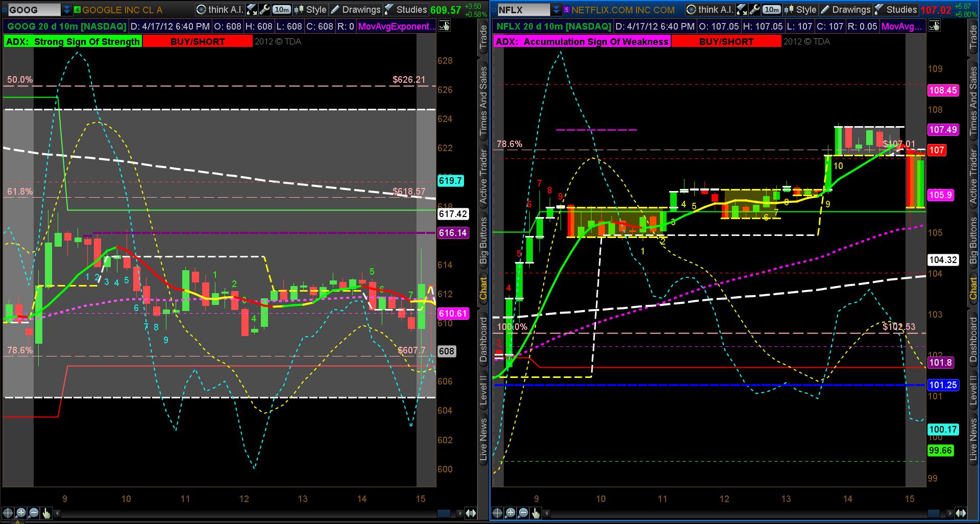Click the 99.66 green price bubble on NFLX axis
The width and height of the screenshot is (980, 524).
pos(940,450)
